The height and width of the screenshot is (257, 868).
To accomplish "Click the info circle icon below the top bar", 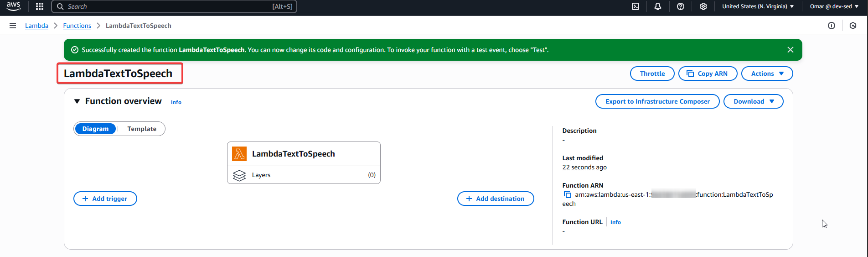I will pos(832,26).
